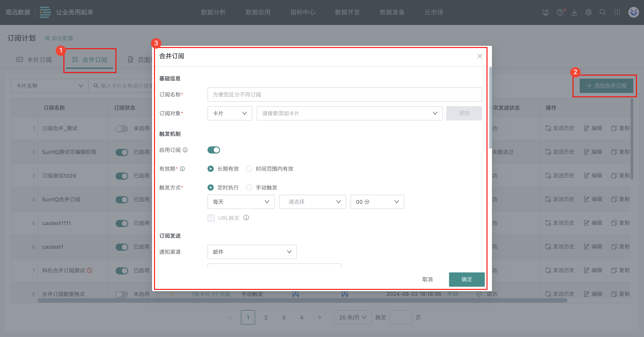Viewport: 644px width, 337px height.
Task: Open the 通知渠道 邮件 dropdown
Action: coord(252,252)
